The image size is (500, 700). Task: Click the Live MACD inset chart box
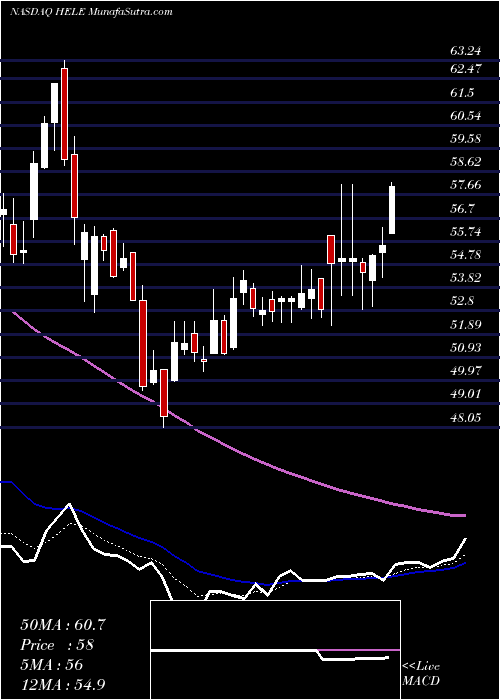[275, 650]
